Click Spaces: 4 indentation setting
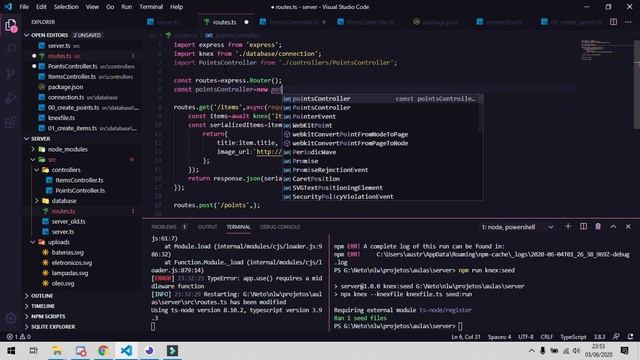 pyautogui.click(x=499, y=337)
